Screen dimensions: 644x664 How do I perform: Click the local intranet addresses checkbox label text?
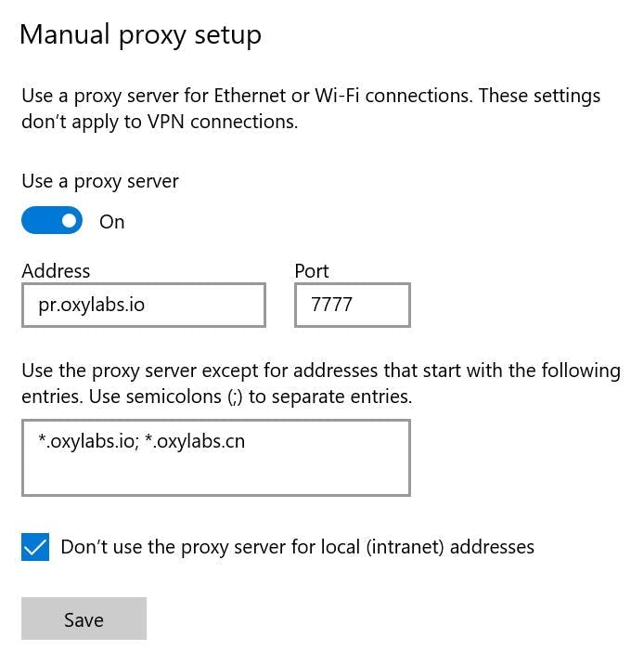(x=298, y=547)
